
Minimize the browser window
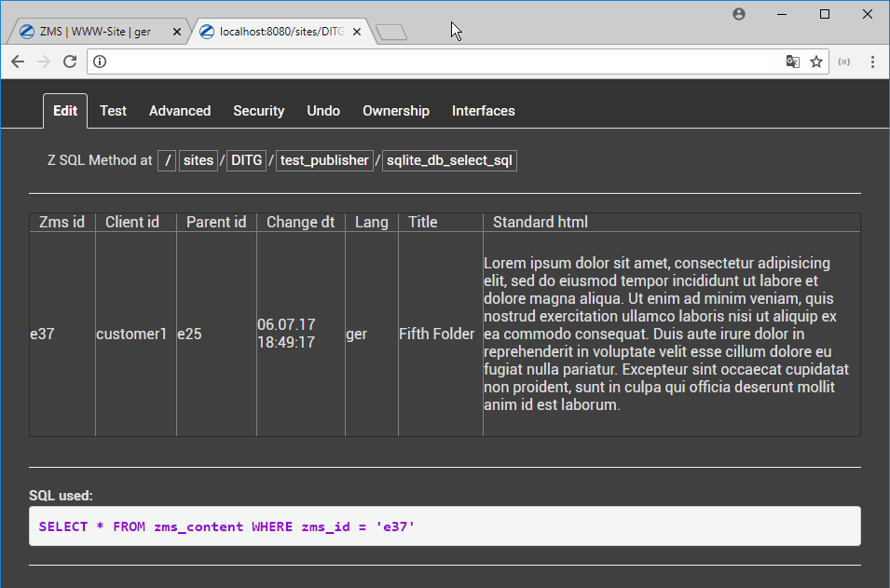click(x=782, y=14)
